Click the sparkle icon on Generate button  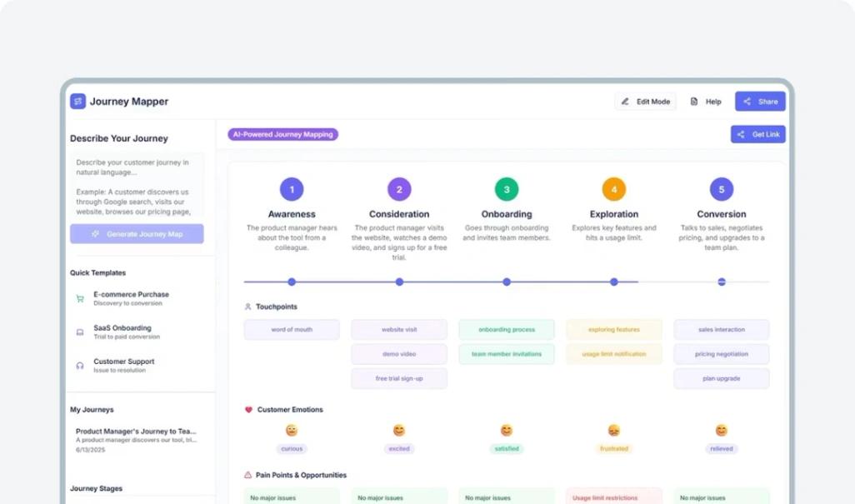point(96,234)
